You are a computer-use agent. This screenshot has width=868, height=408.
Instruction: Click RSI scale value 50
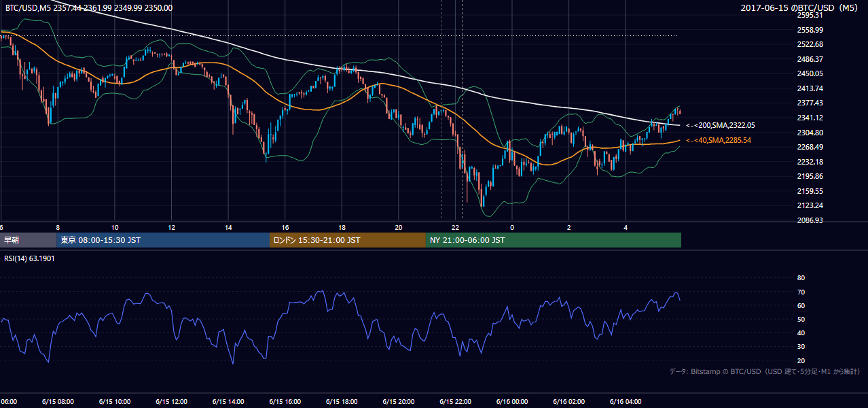tap(801, 319)
